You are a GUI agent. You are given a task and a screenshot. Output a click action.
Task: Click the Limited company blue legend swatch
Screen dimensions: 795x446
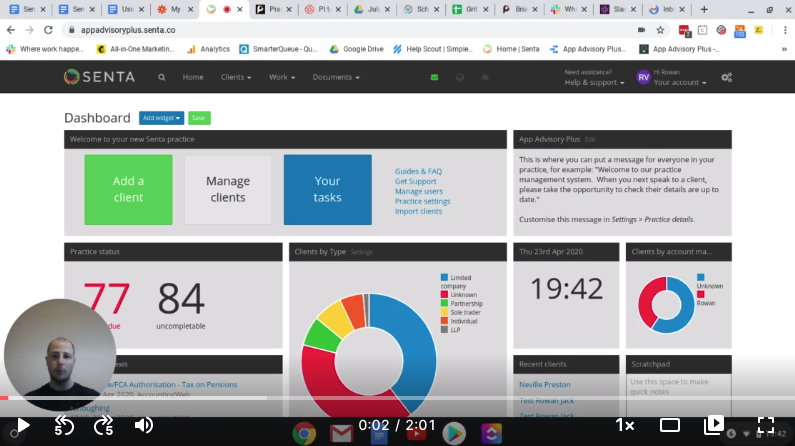[x=444, y=277]
